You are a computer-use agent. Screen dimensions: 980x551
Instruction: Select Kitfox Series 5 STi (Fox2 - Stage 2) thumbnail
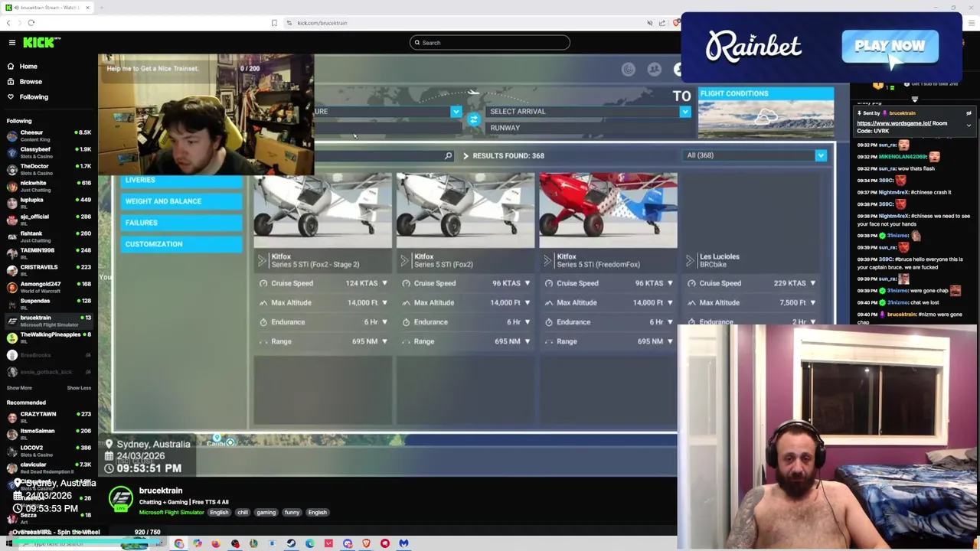[x=322, y=210]
